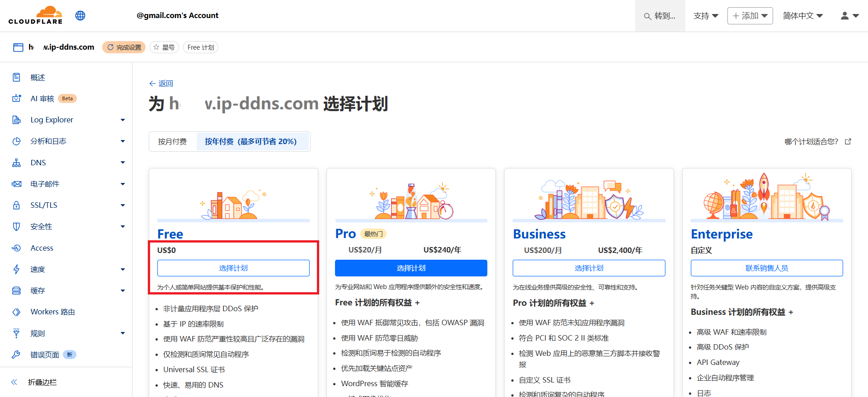Open 概述 overview in sidebar
The height and width of the screenshot is (397, 868).
coord(38,78)
